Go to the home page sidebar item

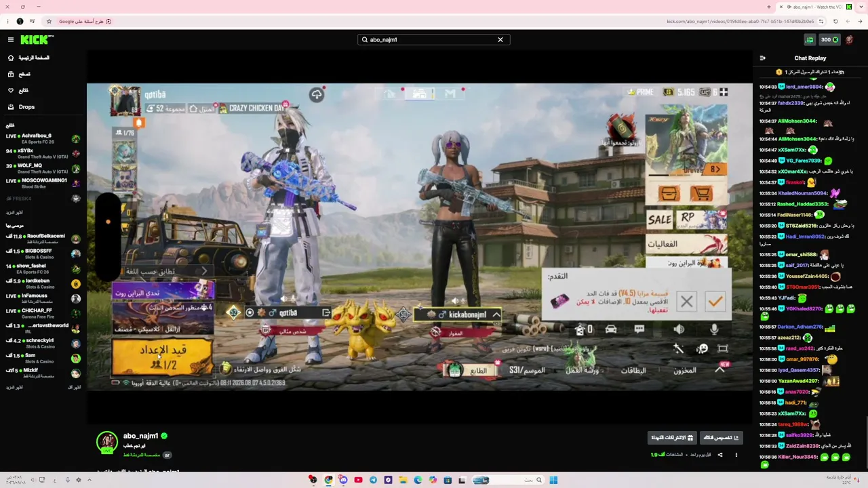[x=27, y=58]
